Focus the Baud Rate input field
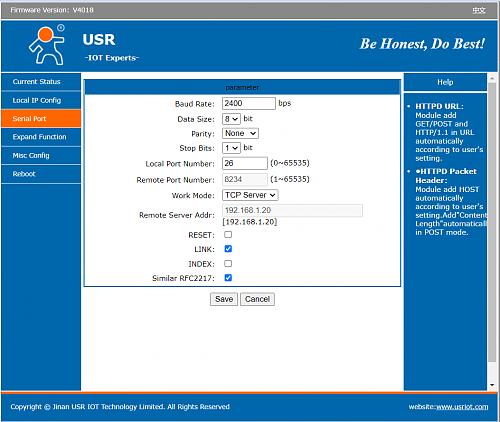 pos(249,103)
